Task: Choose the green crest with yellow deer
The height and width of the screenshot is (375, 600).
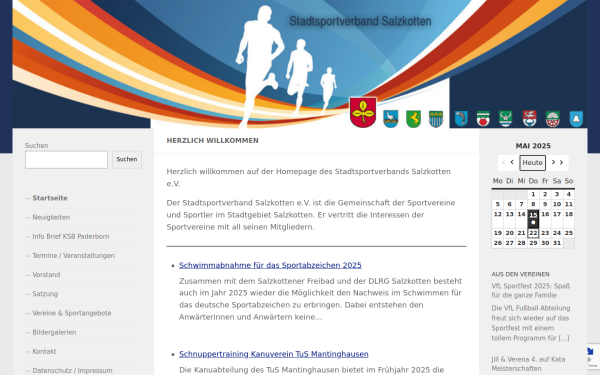Action: (x=413, y=119)
